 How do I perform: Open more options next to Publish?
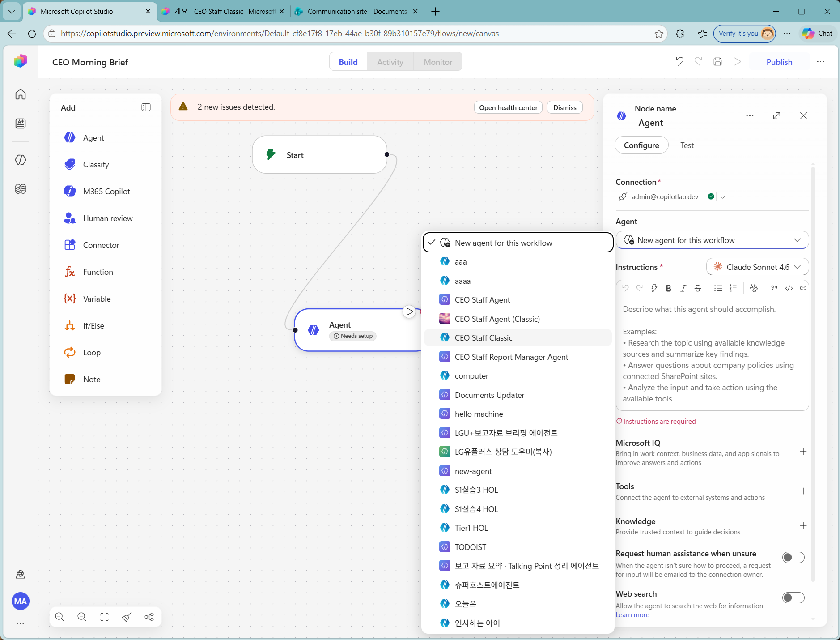click(820, 62)
